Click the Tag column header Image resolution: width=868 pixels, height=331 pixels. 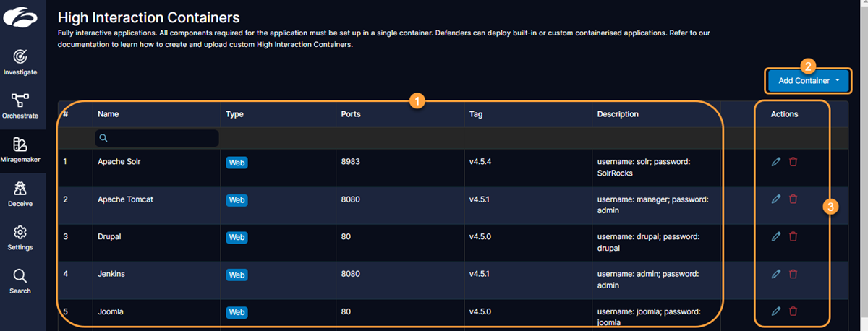(x=475, y=114)
